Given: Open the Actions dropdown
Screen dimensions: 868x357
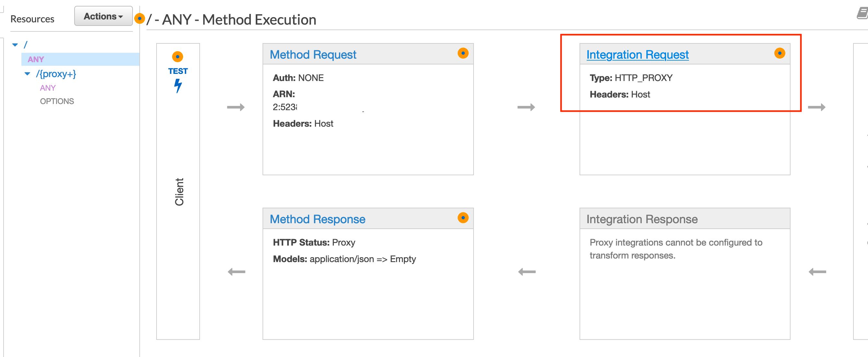Looking at the screenshot, I should 103,16.
